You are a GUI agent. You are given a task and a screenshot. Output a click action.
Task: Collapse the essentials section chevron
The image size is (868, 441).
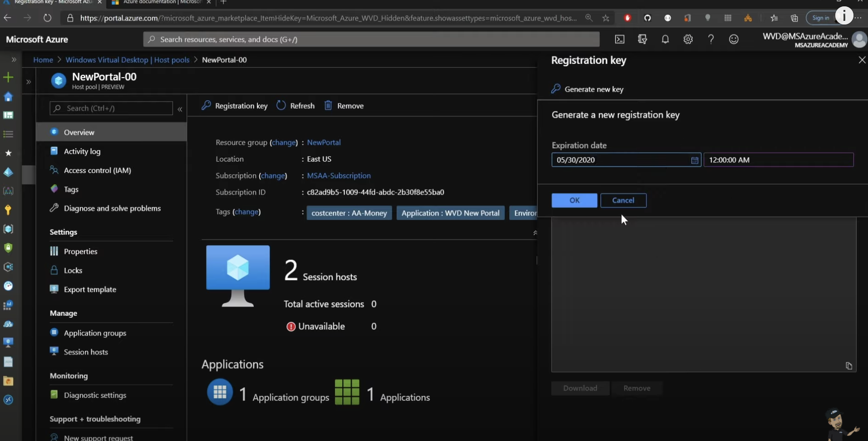[535, 233]
